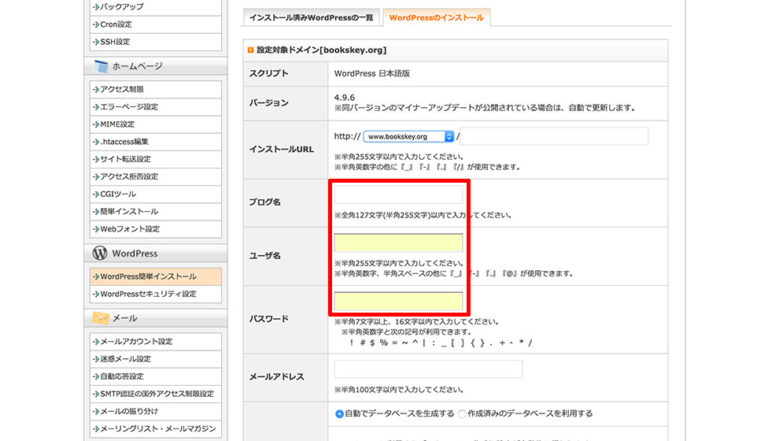Open the バックアップ sidebar link
The image size is (768, 441).
tap(121, 7)
